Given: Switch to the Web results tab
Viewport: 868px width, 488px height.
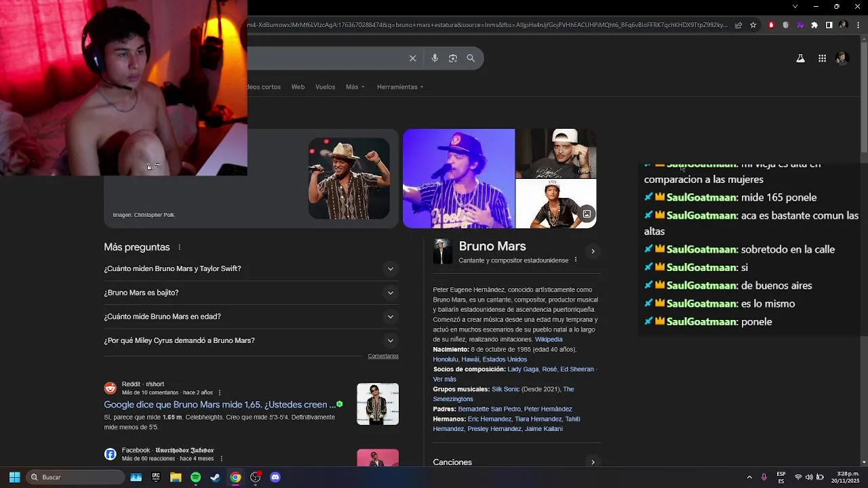Looking at the screenshot, I should click(x=298, y=87).
